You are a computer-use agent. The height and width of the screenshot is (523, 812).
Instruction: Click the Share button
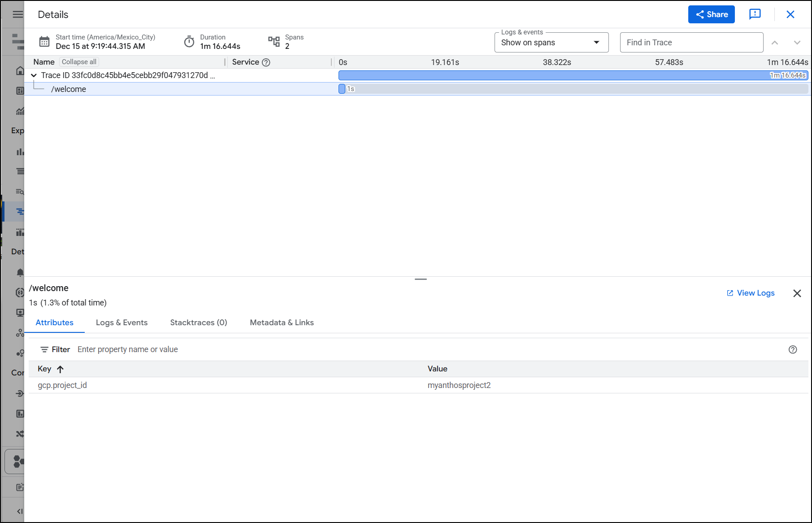[711, 14]
